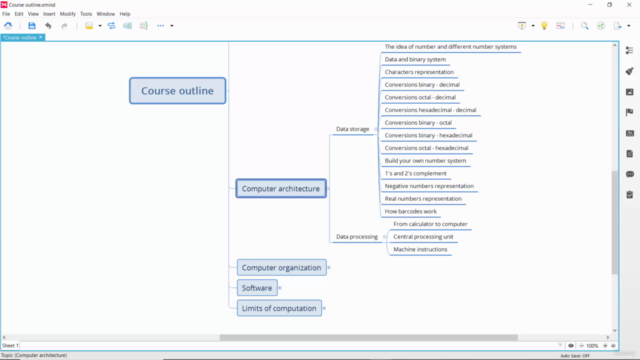Open the Notes panel in sidebar
The height and width of the screenshot is (360, 640).
[x=629, y=153]
